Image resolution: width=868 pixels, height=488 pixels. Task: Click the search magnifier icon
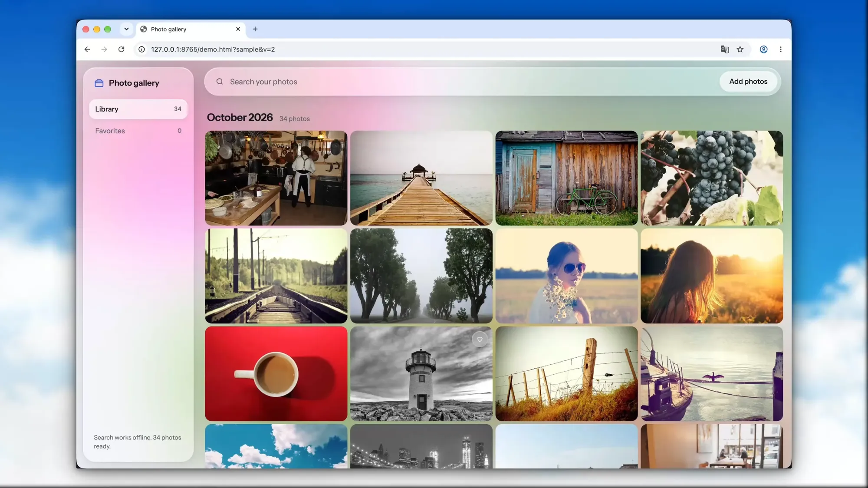click(x=220, y=82)
